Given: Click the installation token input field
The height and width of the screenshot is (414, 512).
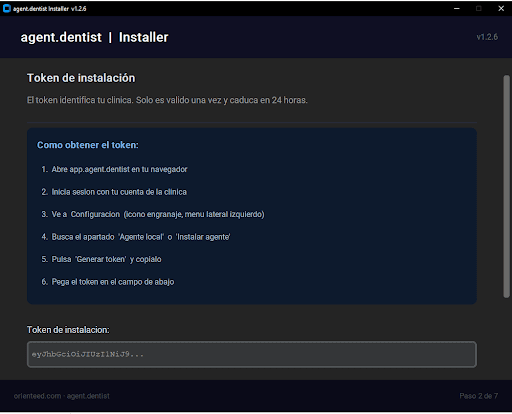Looking at the screenshot, I should point(252,354).
